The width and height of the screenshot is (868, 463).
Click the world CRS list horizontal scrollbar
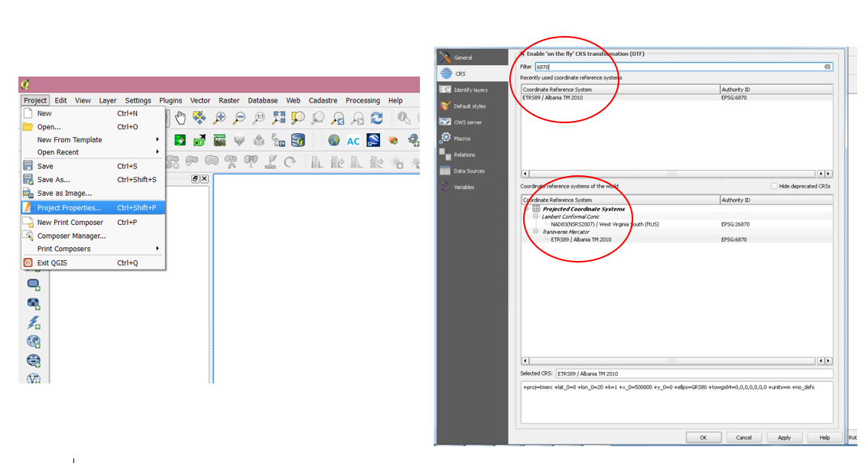tap(677, 360)
